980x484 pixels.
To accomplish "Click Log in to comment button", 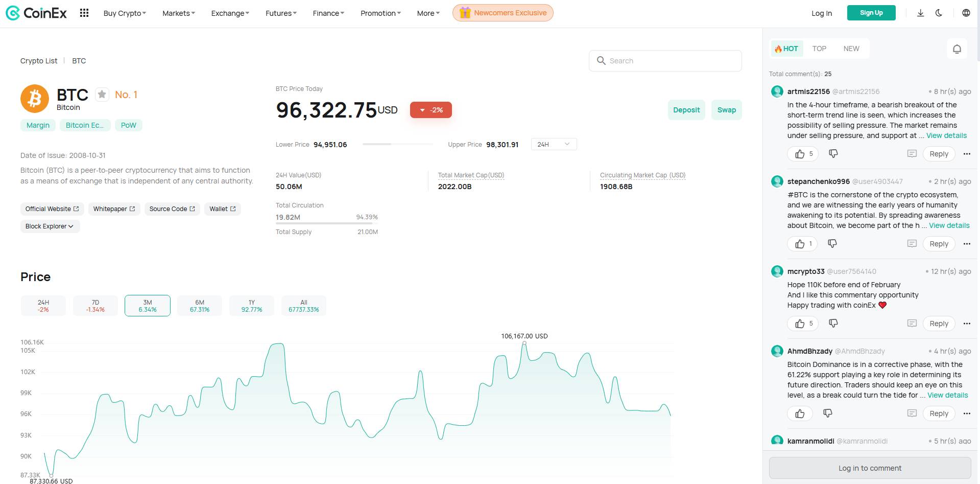I will coord(870,468).
